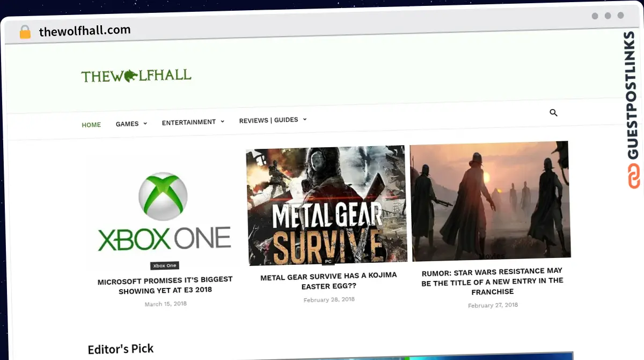Select the Xbox One category tag
644x360 pixels.
point(164,265)
